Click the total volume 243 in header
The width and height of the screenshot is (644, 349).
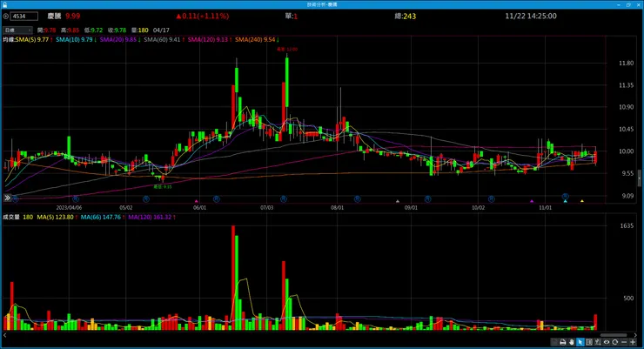[x=410, y=17]
